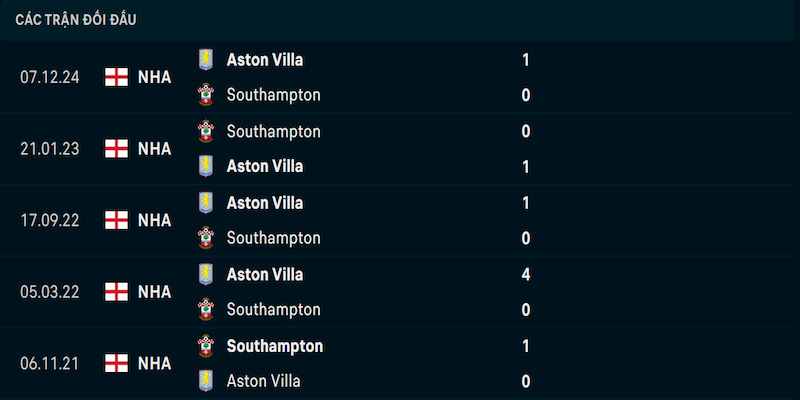This screenshot has width=800, height=400.
Task: Click Aston Villa crest in 17.09.22 match
Action: pos(206,203)
